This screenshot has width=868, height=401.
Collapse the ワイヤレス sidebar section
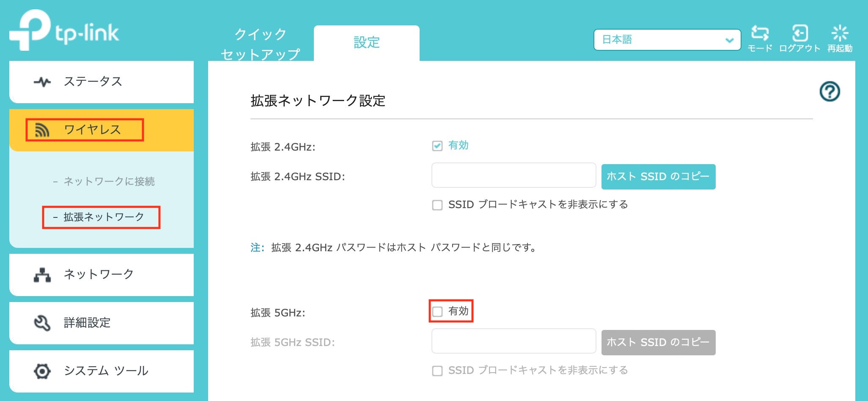coord(102,130)
